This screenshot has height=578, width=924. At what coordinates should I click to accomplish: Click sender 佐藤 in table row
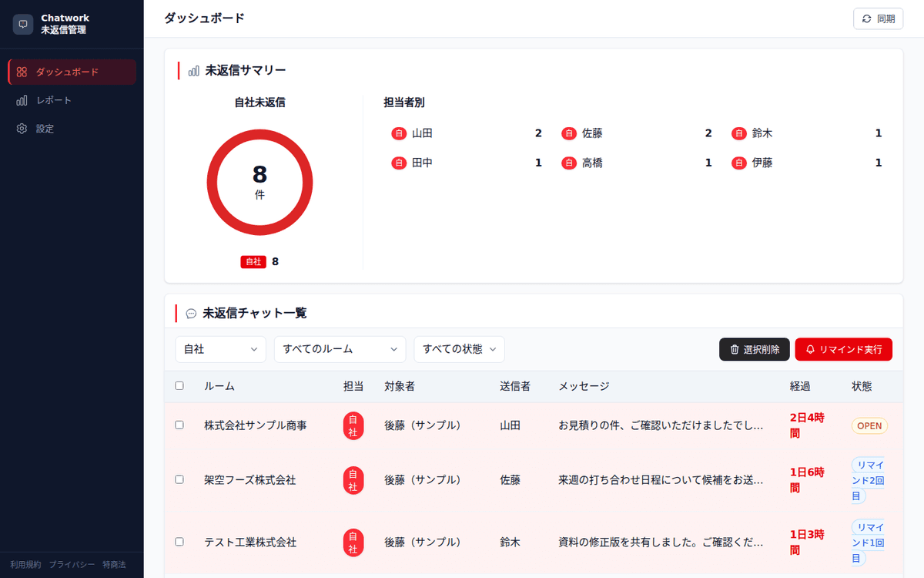coord(510,480)
